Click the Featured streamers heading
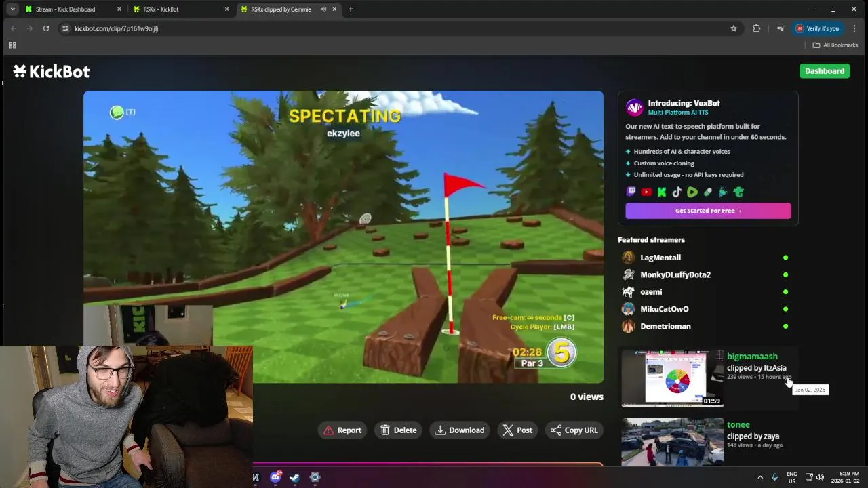 651,240
